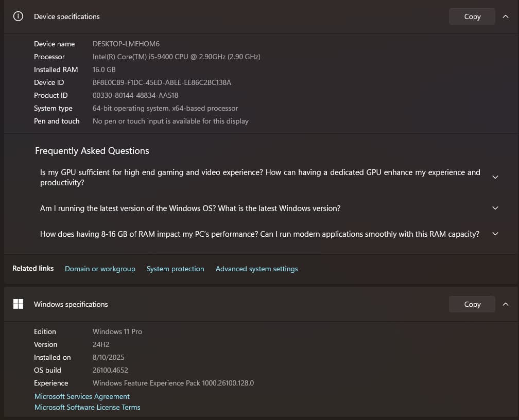Select the Windows Feature Experience Pack value
This screenshot has height=420, width=519.
tap(173, 383)
